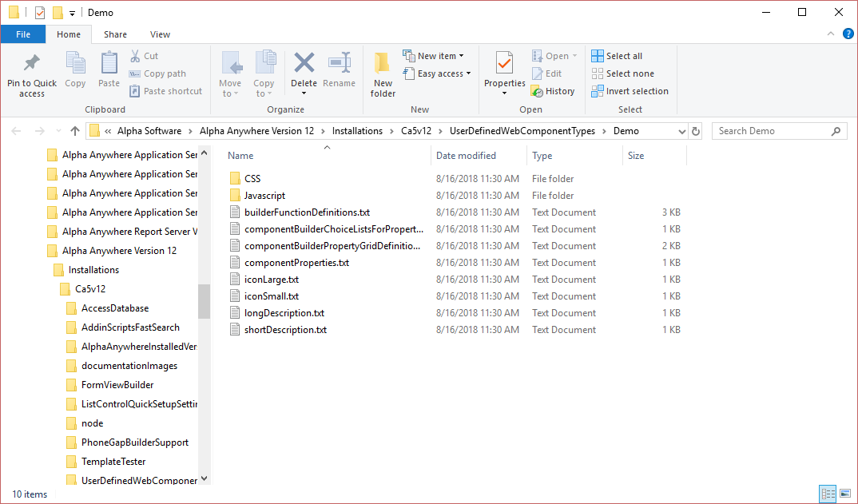Click Alpha Anywhere Version 12 breadcrumb
858x504 pixels.
click(x=256, y=131)
